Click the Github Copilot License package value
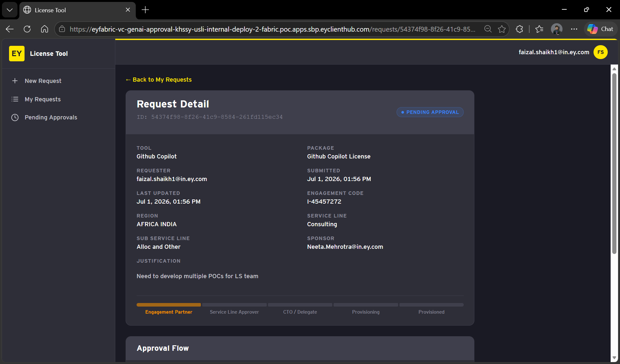 339,157
